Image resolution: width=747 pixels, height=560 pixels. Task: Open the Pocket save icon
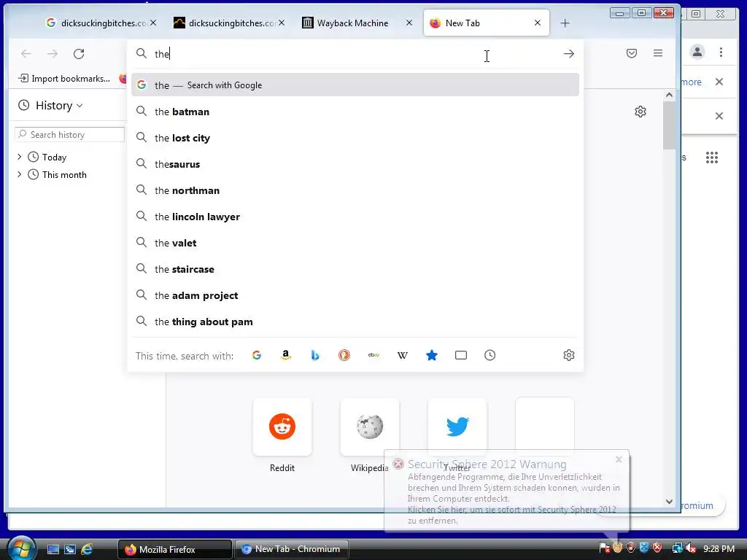pos(632,53)
